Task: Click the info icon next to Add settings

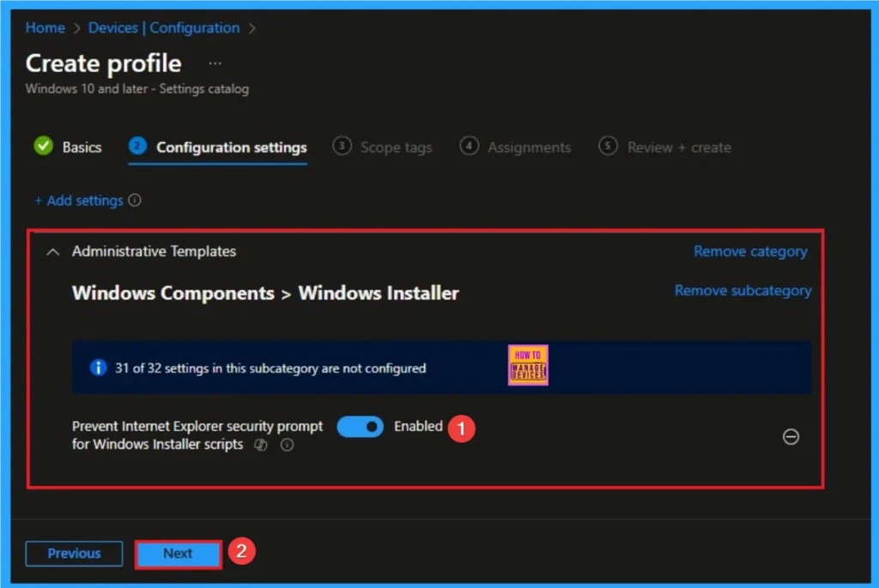Action: (x=136, y=200)
